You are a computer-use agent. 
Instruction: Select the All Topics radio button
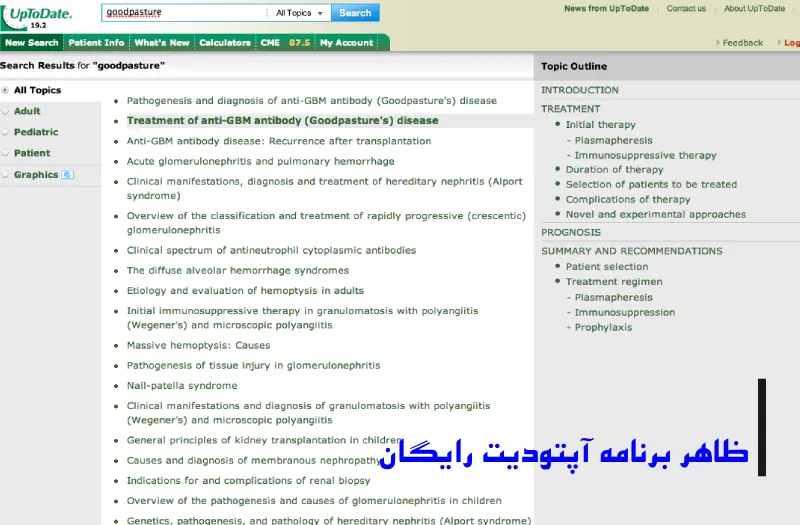[5, 90]
